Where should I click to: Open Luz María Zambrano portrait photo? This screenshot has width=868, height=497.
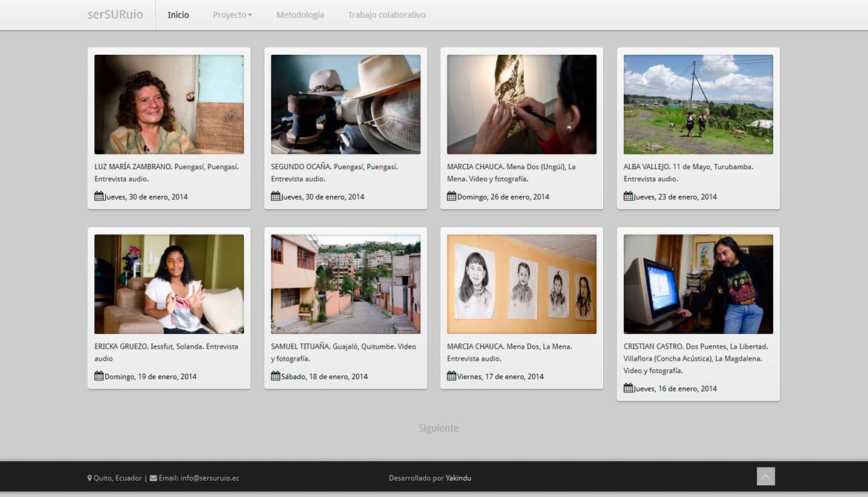pyautogui.click(x=169, y=104)
